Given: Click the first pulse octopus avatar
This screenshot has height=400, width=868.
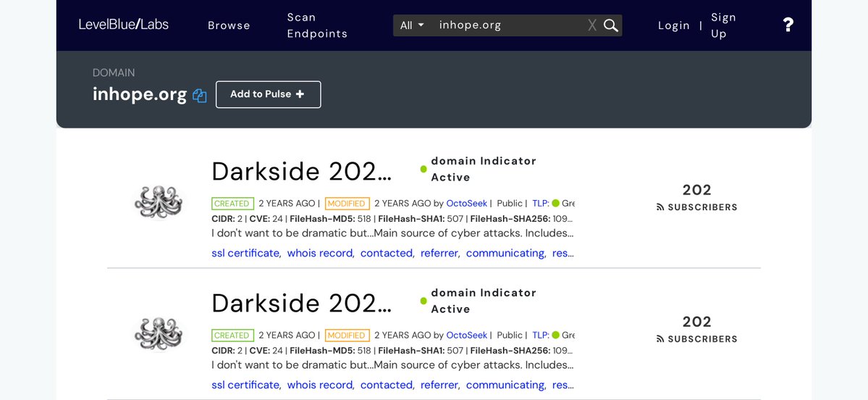Looking at the screenshot, I should (x=159, y=202).
